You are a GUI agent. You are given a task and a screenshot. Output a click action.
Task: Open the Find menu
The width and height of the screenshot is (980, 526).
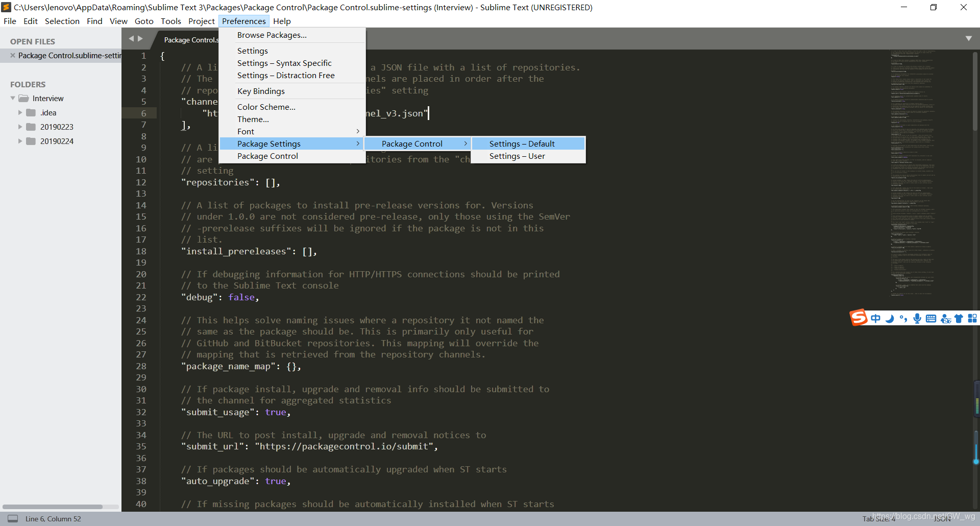94,21
